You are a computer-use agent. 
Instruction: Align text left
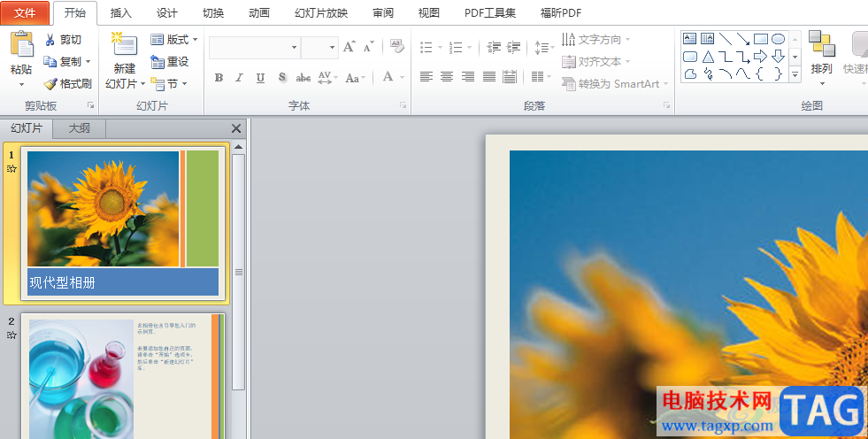pos(426,76)
